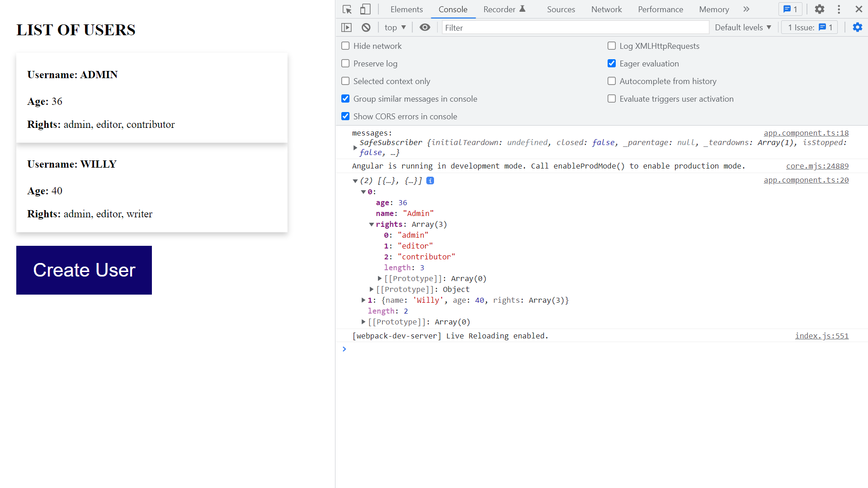Viewport: 868px width, 488px height.
Task: Open the Default levels dropdown
Action: pyautogui.click(x=743, y=28)
